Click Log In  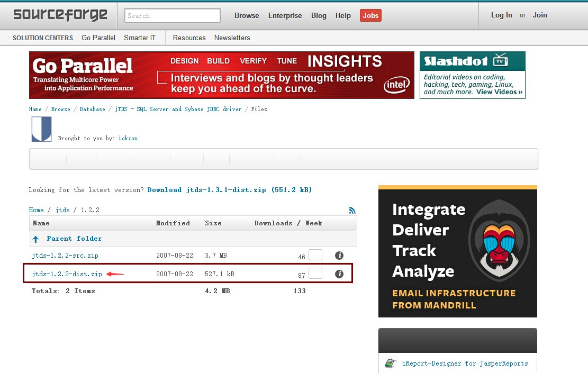(501, 15)
